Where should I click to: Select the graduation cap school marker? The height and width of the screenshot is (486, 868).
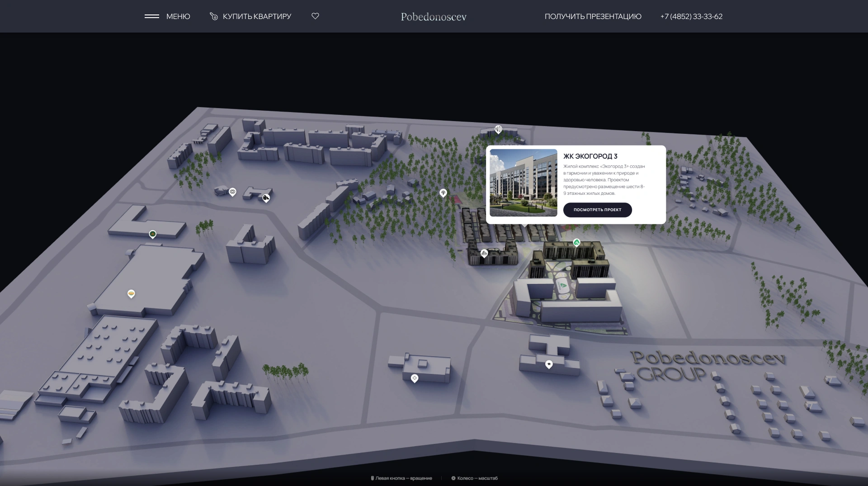[x=549, y=364]
